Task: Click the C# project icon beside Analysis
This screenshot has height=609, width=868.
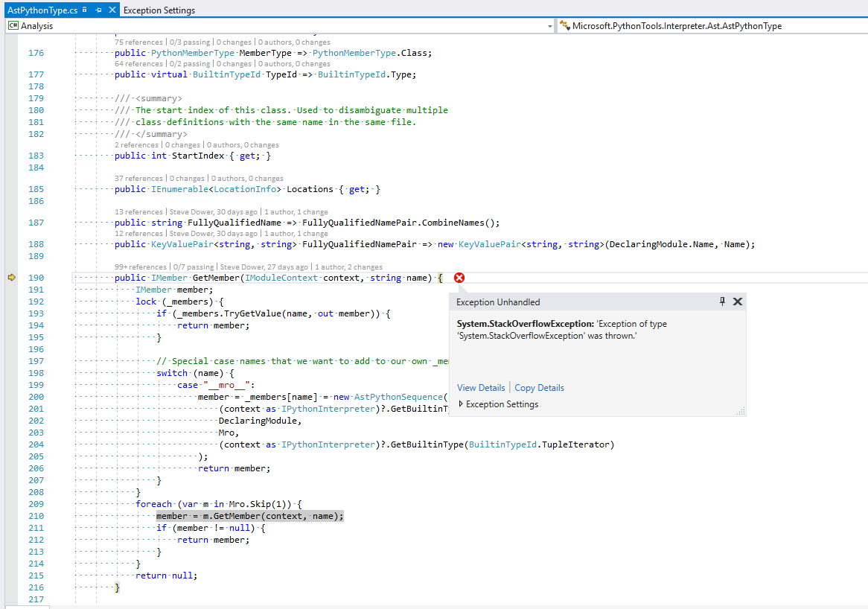Action: click(x=13, y=25)
